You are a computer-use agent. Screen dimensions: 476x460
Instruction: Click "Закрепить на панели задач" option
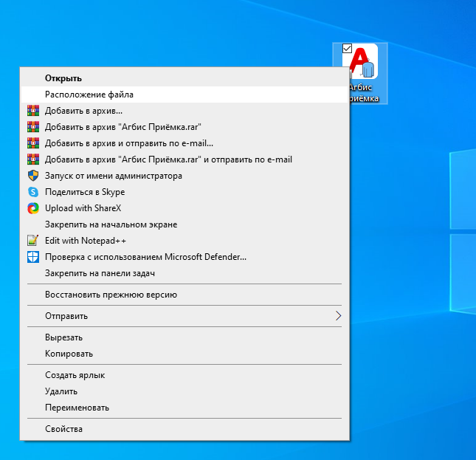click(100, 273)
